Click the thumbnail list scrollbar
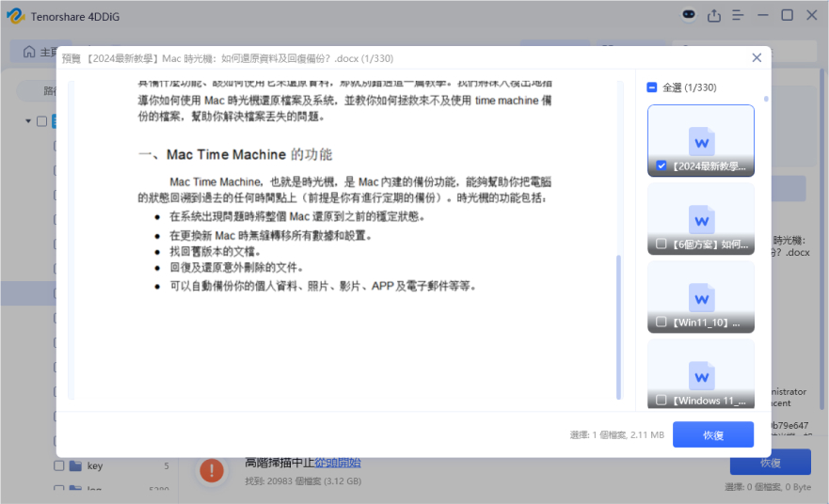Image resolution: width=829 pixels, height=504 pixels. (x=766, y=100)
